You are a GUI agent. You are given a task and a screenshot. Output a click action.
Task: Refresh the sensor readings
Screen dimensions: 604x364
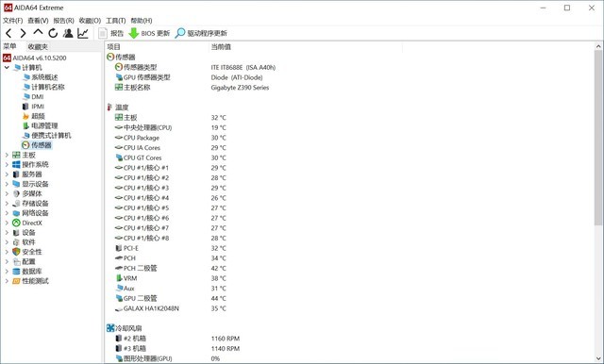[x=53, y=33]
